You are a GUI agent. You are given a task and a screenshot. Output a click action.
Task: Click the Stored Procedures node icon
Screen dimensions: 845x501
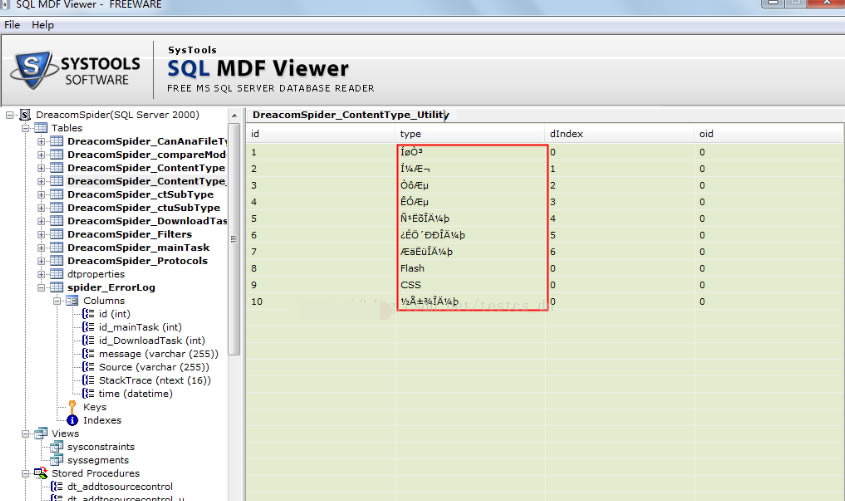[x=40, y=473]
